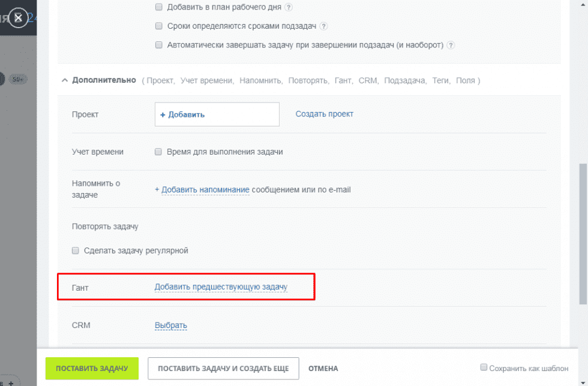The height and width of the screenshot is (386, 588).
Task: Collapse the 'Дополнительно' section
Action: (65, 80)
